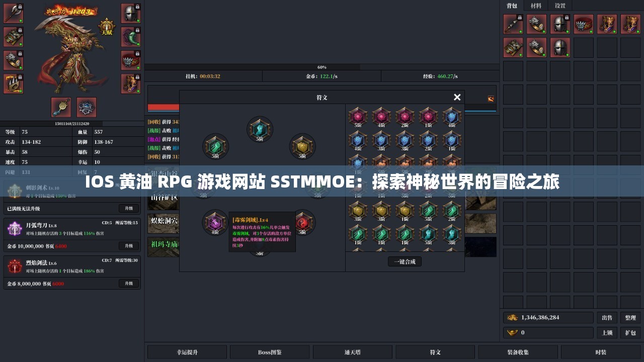
Task: Select the equipped axe weapon slot
Action: coord(14,13)
